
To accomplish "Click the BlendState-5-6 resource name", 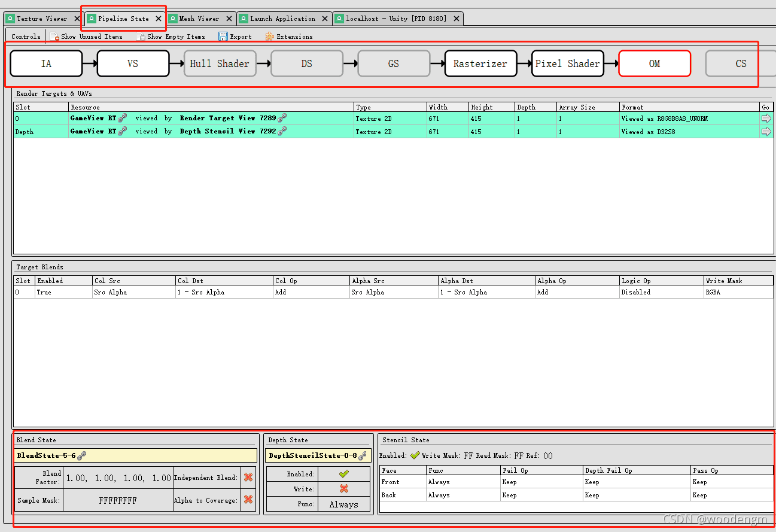I will (46, 455).
